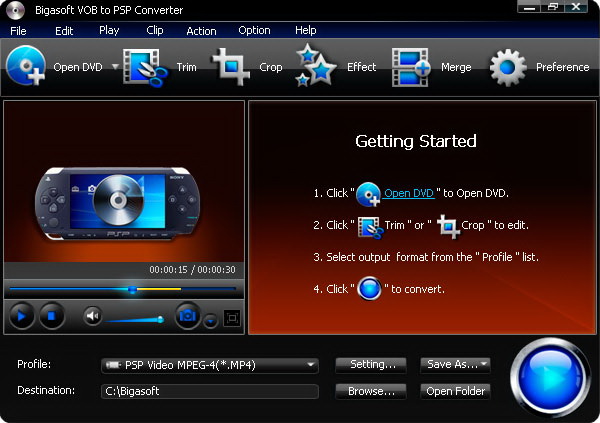Expand the Open DVD dropdown arrow

coord(115,67)
